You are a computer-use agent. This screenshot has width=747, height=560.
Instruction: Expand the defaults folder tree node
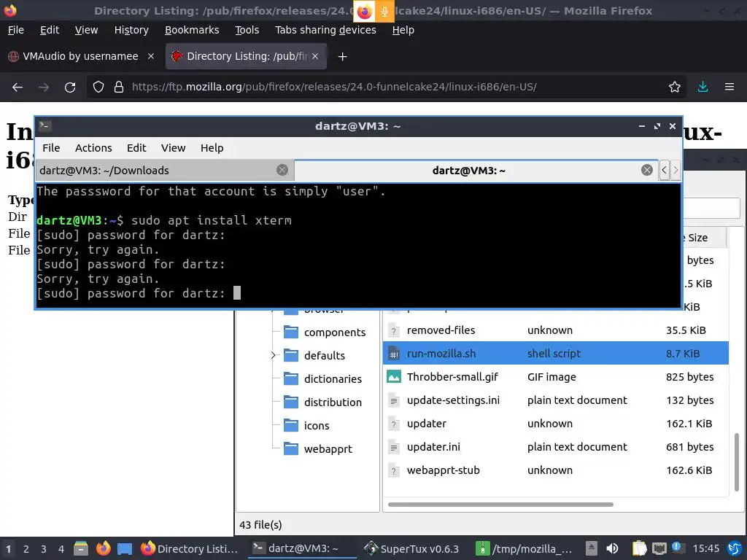click(x=273, y=355)
